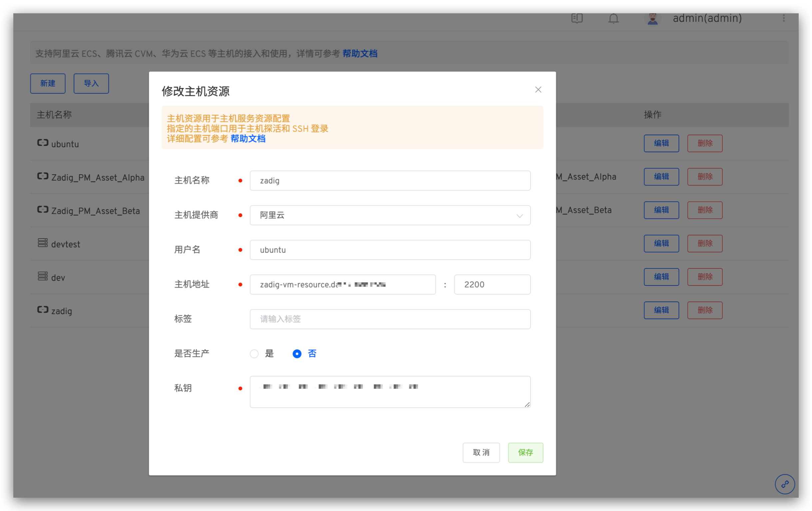812x511 pixels.
Task: Click the server icon beside devtest
Action: [43, 243]
